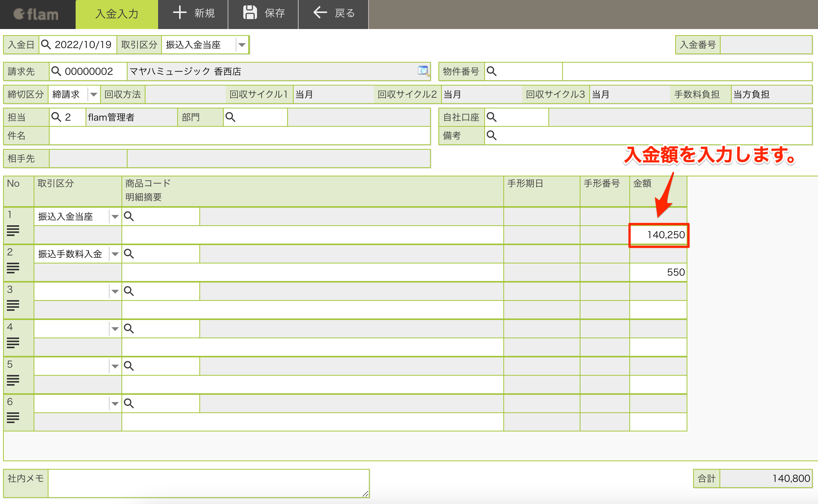
Task: Click the 請求先 detail lookup icon
Action: (x=423, y=71)
